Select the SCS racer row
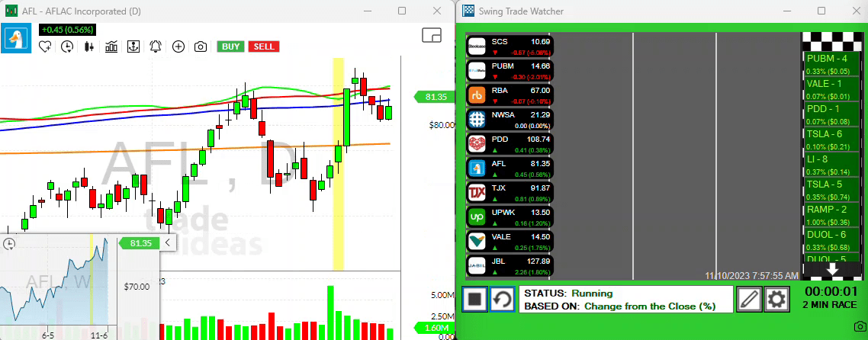 point(510,47)
